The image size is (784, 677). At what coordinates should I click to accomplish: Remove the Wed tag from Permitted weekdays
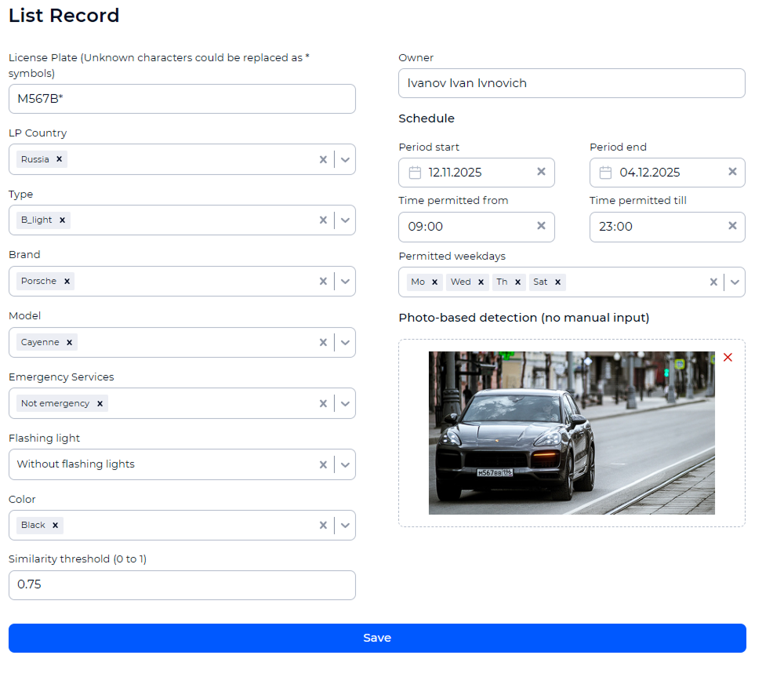click(x=482, y=282)
